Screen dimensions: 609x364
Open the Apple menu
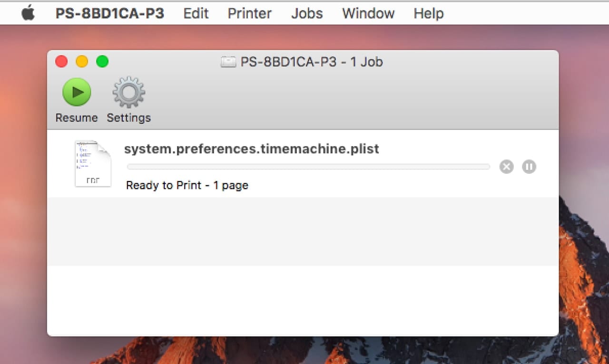coord(28,13)
